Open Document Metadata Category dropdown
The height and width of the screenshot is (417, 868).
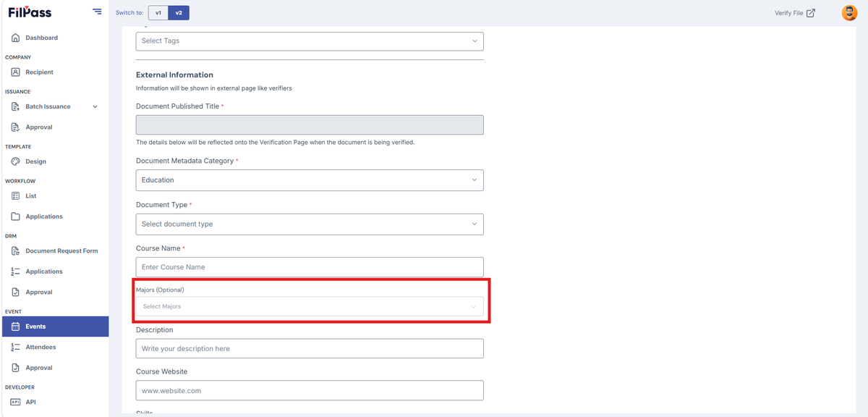pyautogui.click(x=310, y=180)
